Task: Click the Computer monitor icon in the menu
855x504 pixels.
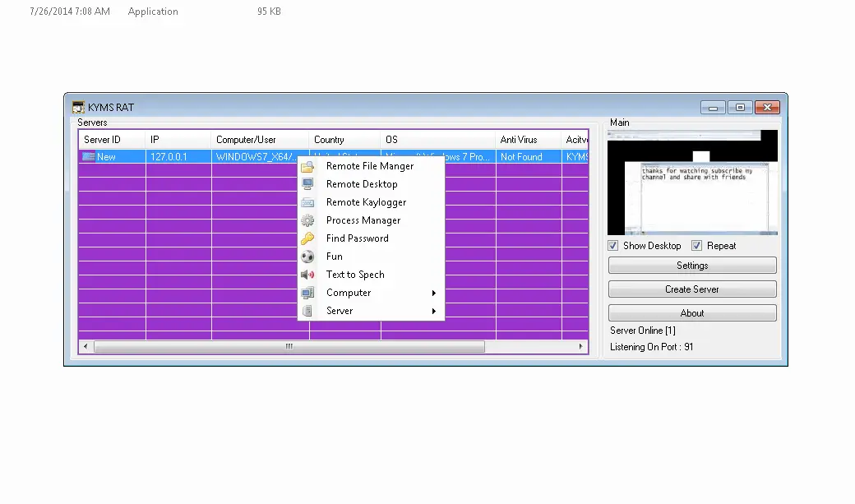Action: (x=307, y=293)
